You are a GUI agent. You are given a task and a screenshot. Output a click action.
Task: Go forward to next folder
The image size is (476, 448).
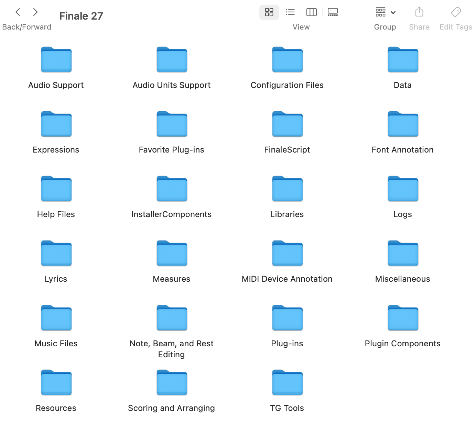35,12
